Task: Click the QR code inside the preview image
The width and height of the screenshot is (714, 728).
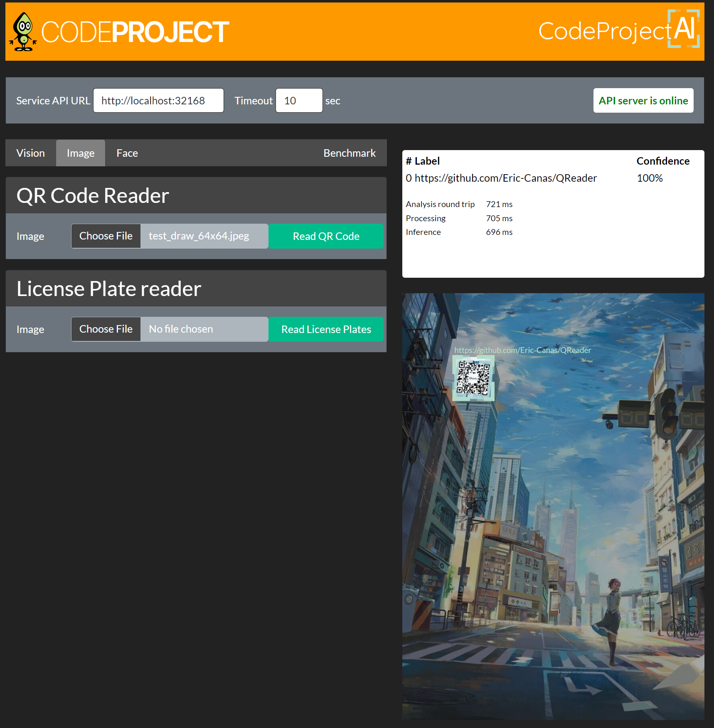Action: (x=474, y=378)
